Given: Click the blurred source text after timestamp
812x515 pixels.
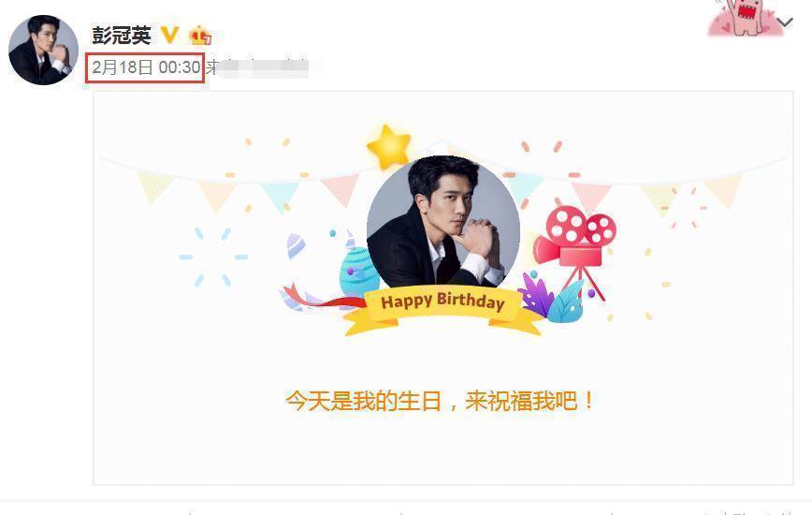Looking at the screenshot, I should [257, 67].
